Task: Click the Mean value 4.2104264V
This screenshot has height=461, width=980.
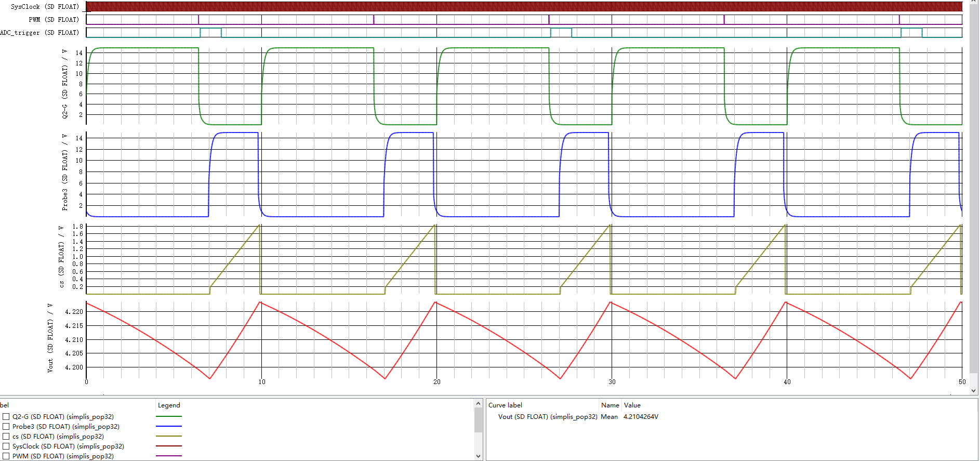Action: pos(641,417)
